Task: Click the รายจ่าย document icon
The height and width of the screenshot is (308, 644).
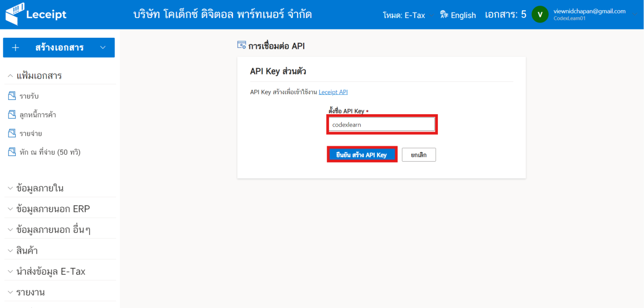Action: pyautogui.click(x=12, y=134)
